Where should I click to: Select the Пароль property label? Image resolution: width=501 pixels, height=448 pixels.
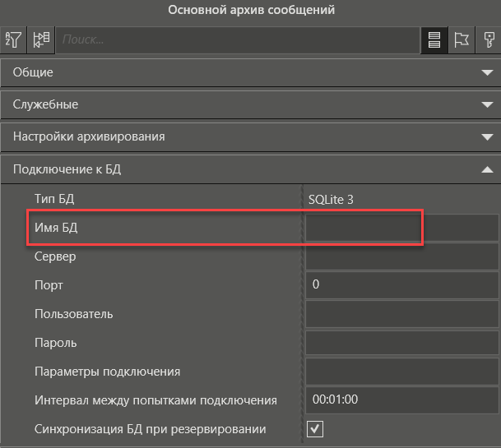56,343
